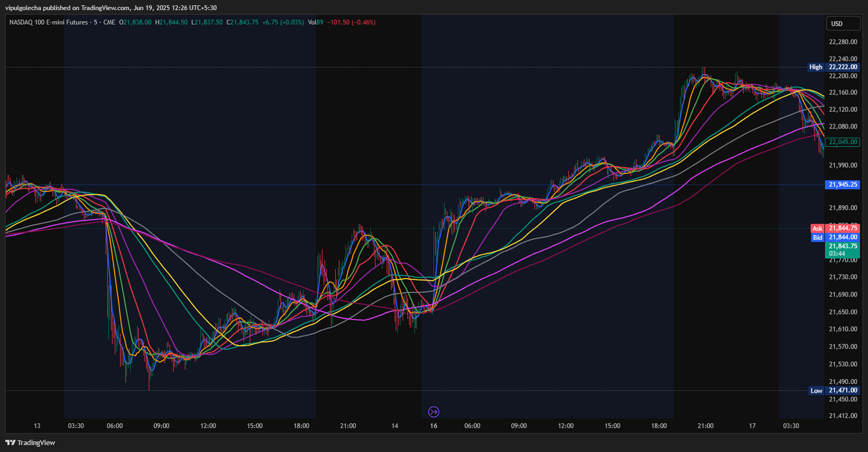Image resolution: width=868 pixels, height=452 pixels.
Task: Click the blue 21,945.25 price label
Action: pyautogui.click(x=843, y=184)
